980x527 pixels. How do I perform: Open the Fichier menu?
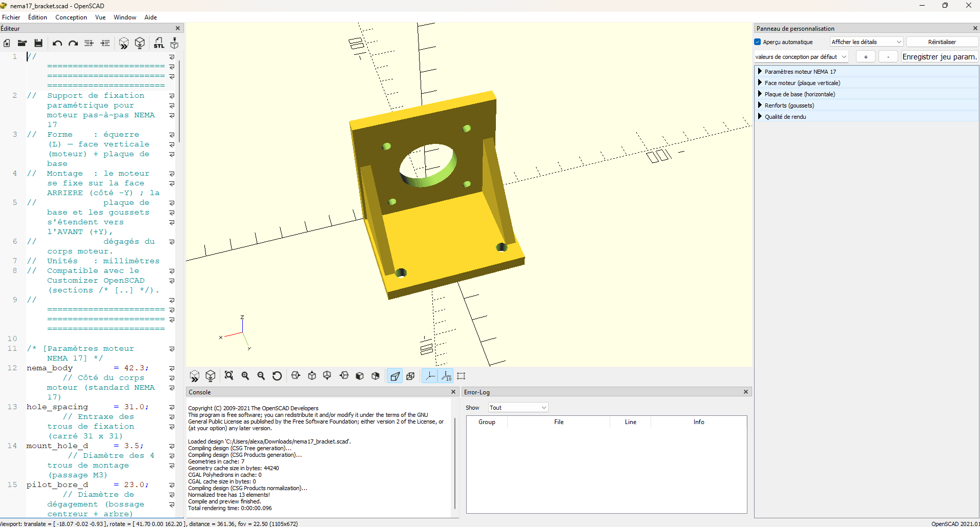click(x=11, y=17)
